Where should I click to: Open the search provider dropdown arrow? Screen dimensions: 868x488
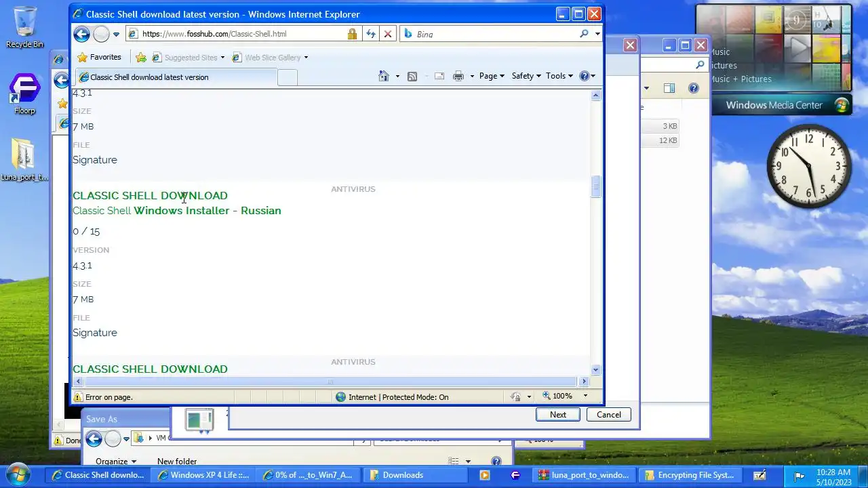[x=597, y=34]
